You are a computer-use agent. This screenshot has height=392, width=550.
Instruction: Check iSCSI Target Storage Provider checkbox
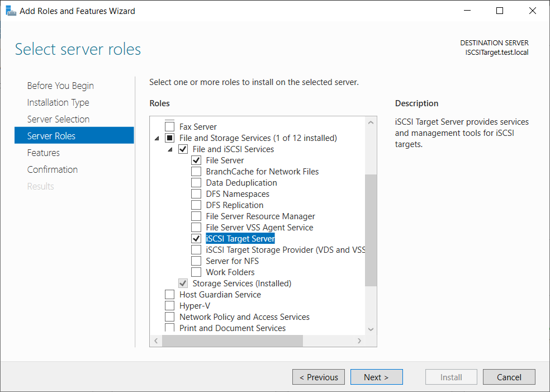click(196, 249)
